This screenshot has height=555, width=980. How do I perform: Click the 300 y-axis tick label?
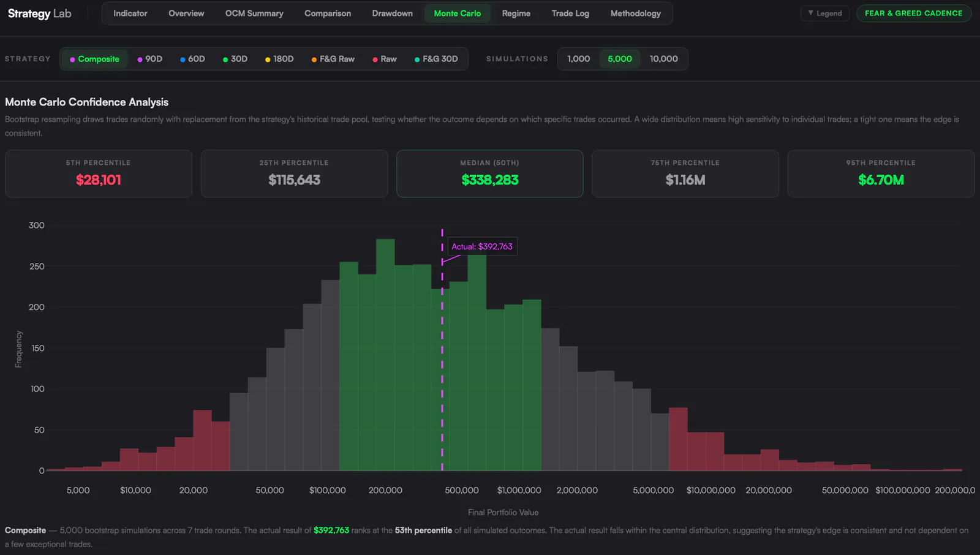(x=37, y=225)
